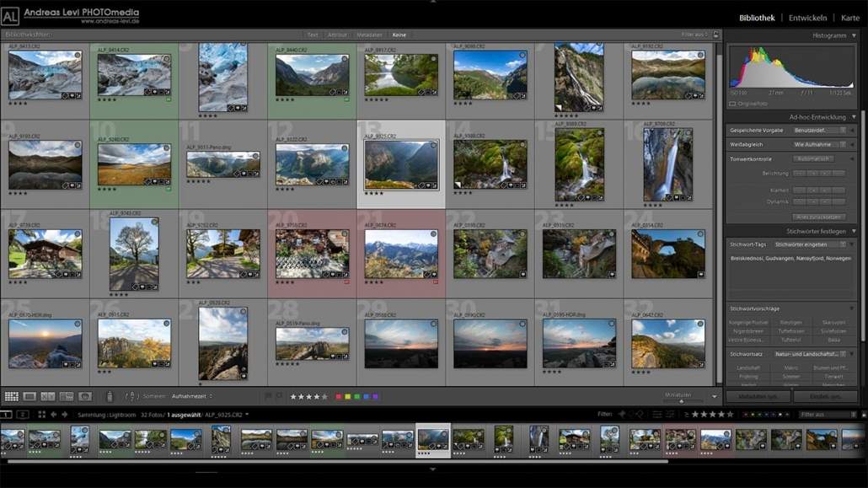Click purple color label in toolbar
The height and width of the screenshot is (488, 868).
[375, 397]
